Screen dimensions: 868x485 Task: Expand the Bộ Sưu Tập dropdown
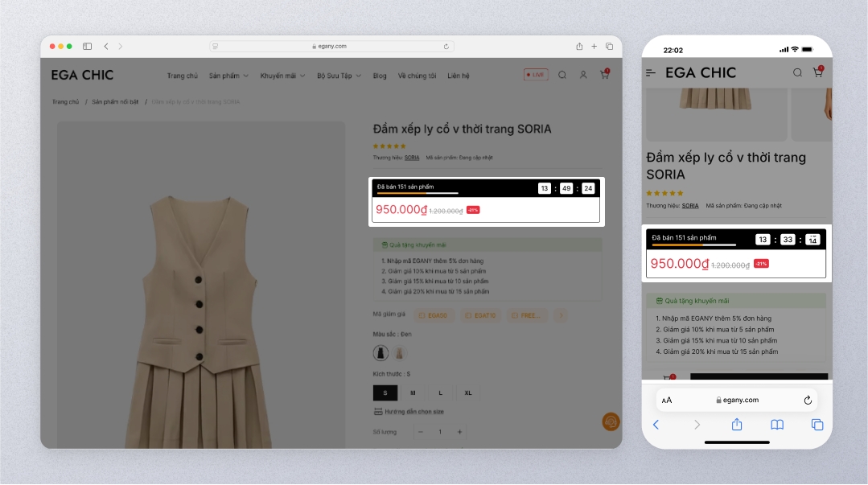339,76
